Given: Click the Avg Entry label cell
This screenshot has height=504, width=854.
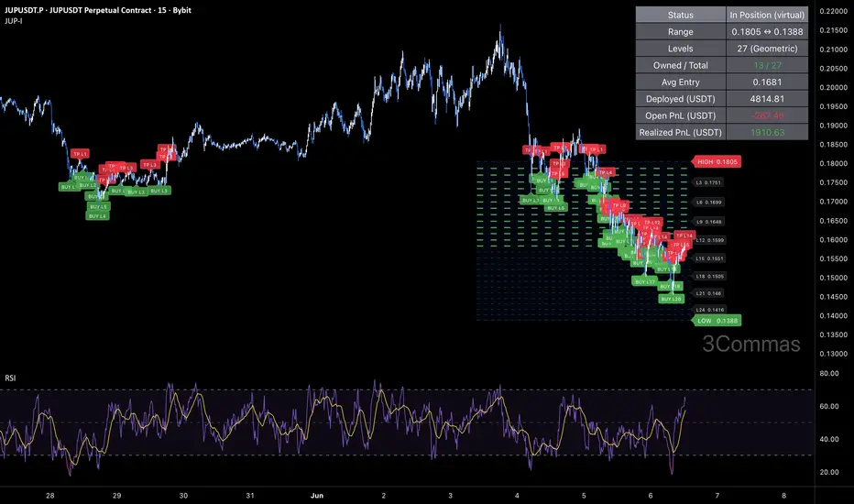Looking at the screenshot, I should [680, 82].
